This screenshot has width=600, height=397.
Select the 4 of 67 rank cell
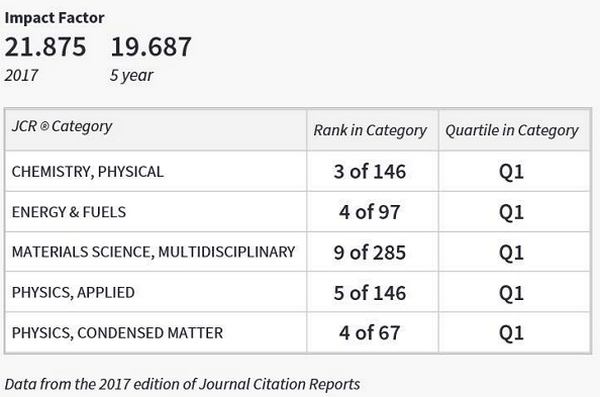[x=370, y=333]
